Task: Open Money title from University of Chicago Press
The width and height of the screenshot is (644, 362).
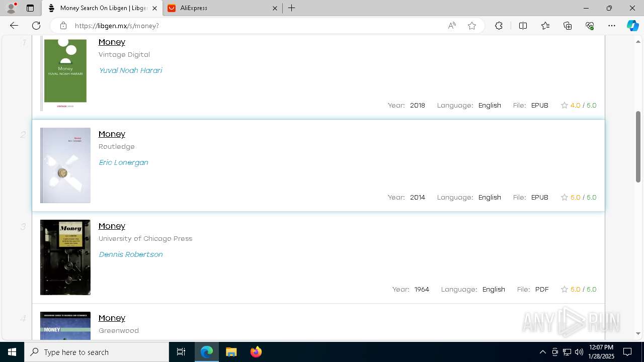Action: point(112,226)
